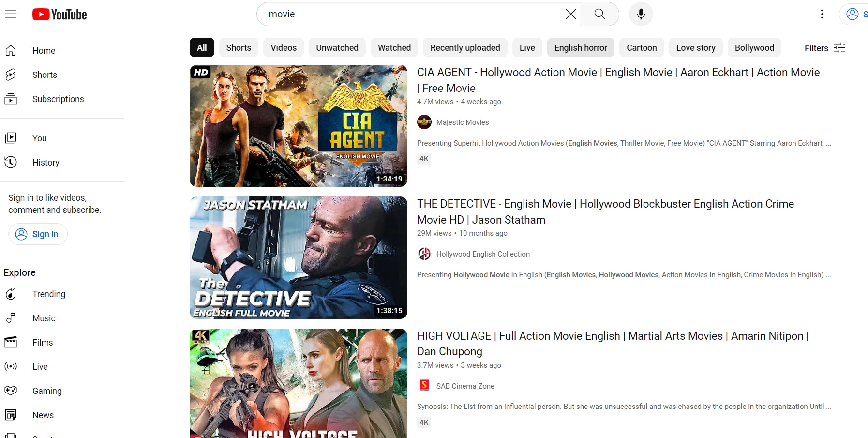The width and height of the screenshot is (868, 438).
Task: Open CIA AGENT video title link
Action: pyautogui.click(x=618, y=80)
